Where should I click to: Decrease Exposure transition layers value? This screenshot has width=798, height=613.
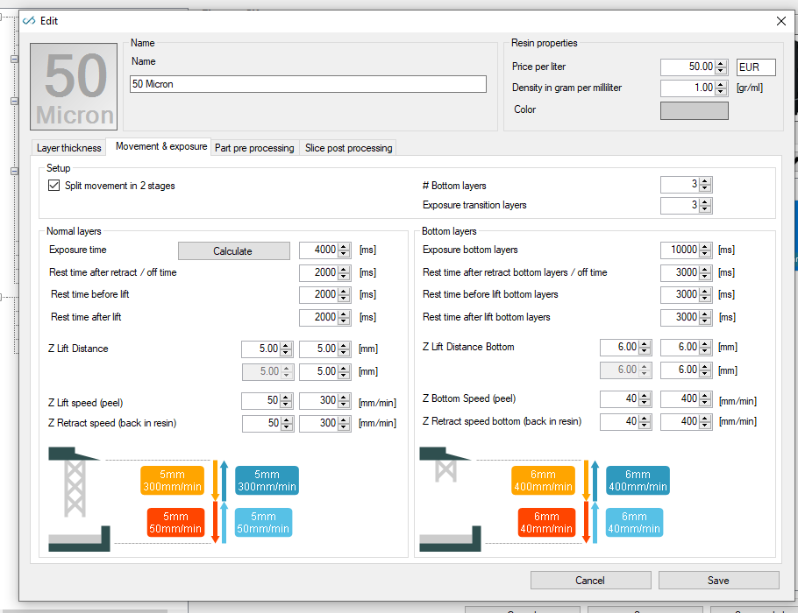705,209
